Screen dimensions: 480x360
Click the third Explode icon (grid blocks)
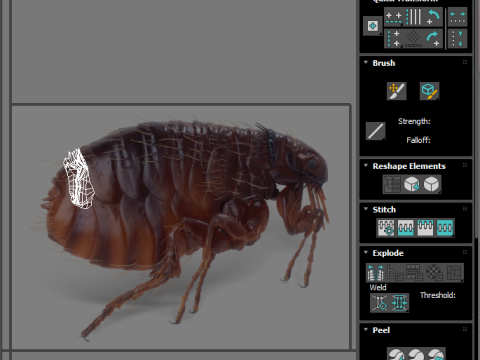click(x=415, y=273)
